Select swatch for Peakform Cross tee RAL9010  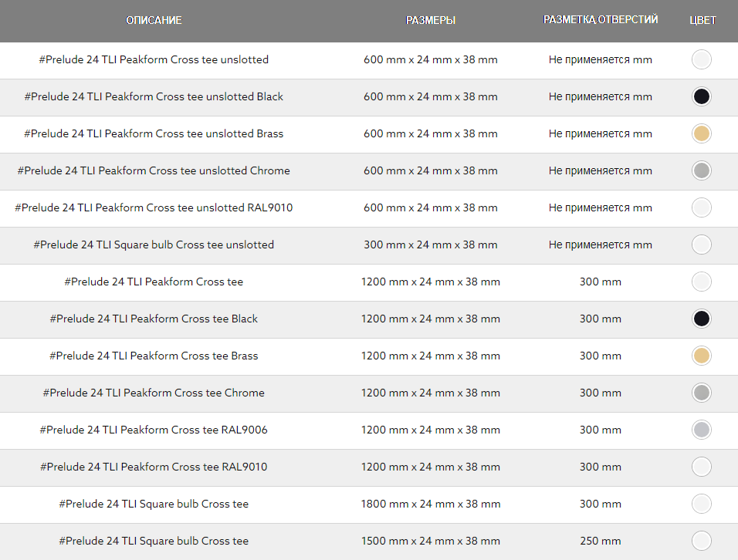coord(701,467)
